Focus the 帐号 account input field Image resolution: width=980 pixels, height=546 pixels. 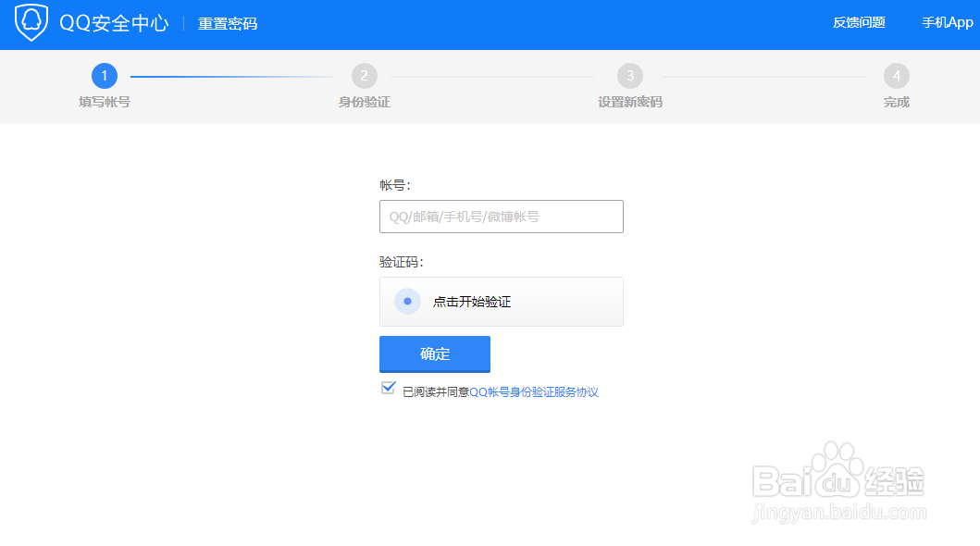[502, 217]
